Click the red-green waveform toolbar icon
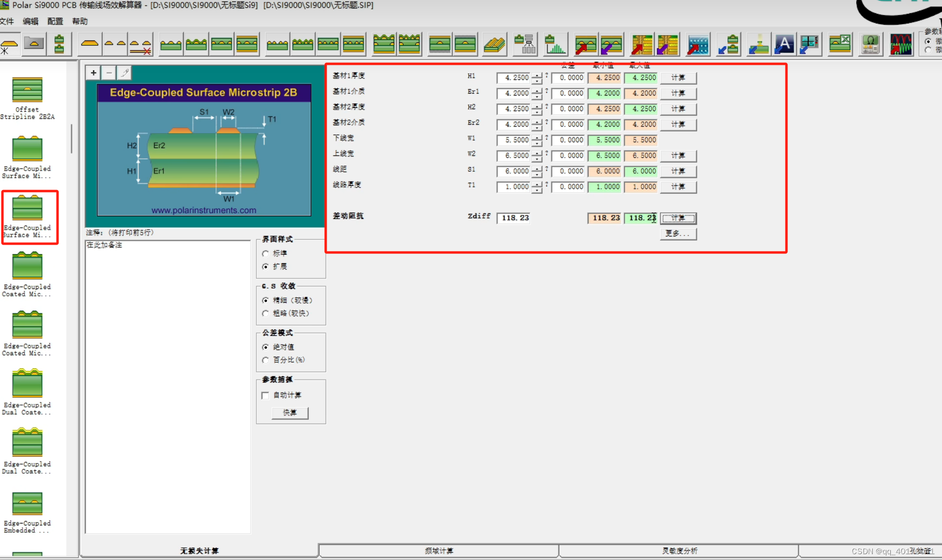Screen dimensions: 942x560 [x=900, y=44]
